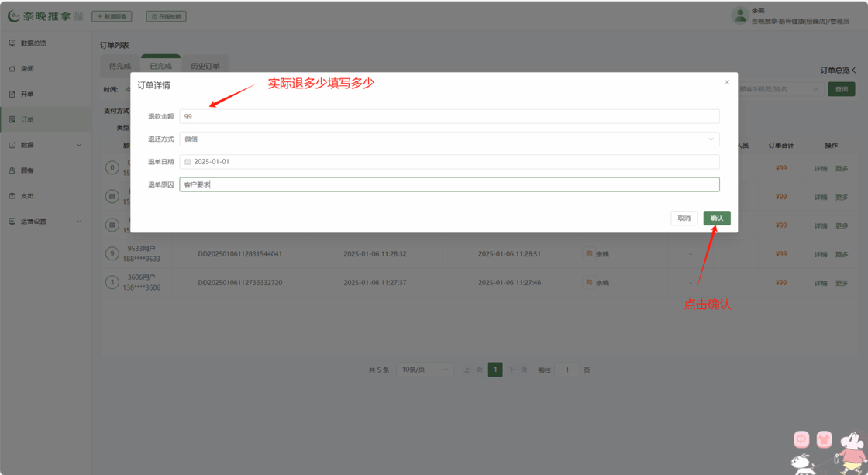Click the 在线核销 button in header

click(x=166, y=16)
